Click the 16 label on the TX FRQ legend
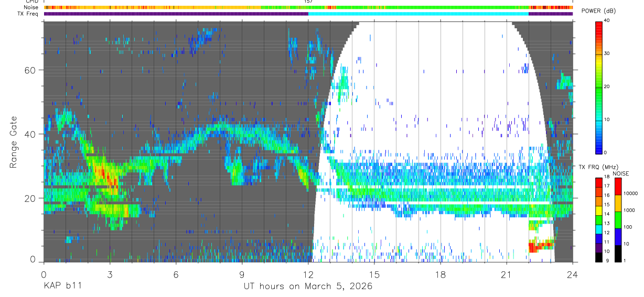This screenshot has width=644, height=297. click(607, 195)
